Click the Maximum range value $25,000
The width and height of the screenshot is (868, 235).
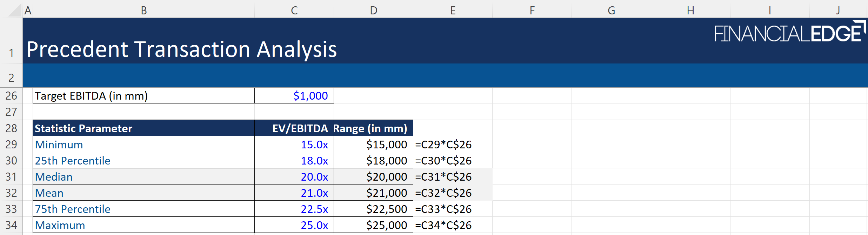tap(386, 225)
